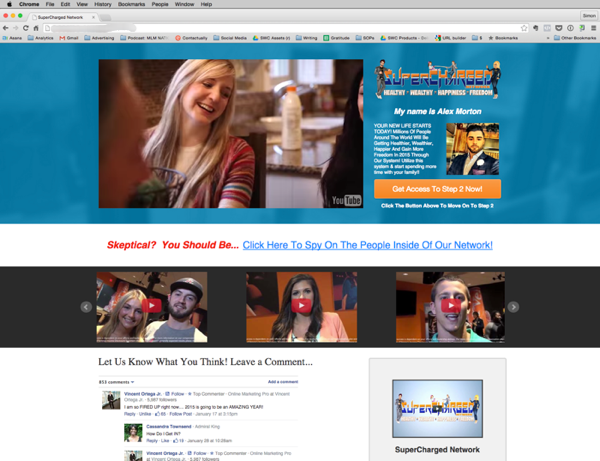Click the browser back arrow
Screen dimensions: 600x461
click(6, 28)
